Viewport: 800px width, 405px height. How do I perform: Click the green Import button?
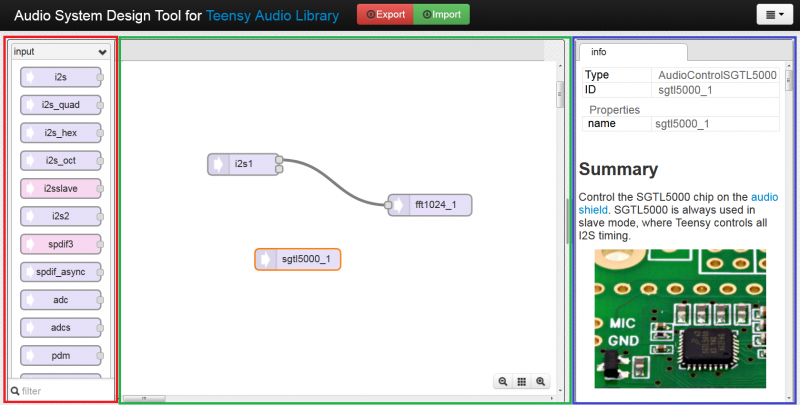(441, 15)
